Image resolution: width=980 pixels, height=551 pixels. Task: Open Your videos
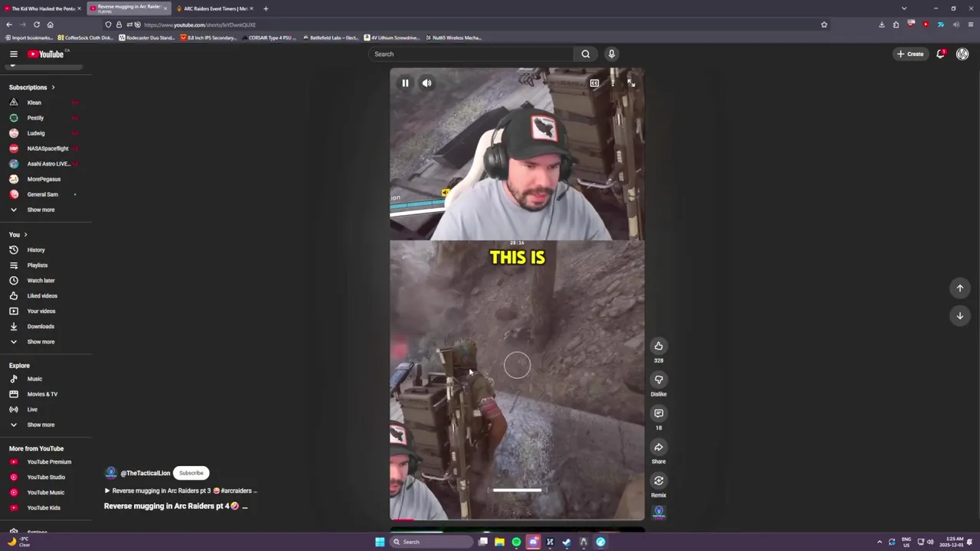point(43,311)
